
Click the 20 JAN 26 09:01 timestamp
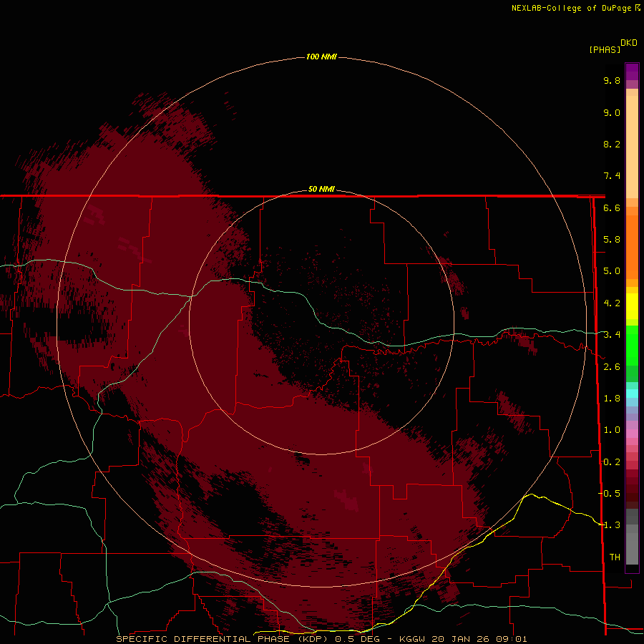click(479, 639)
